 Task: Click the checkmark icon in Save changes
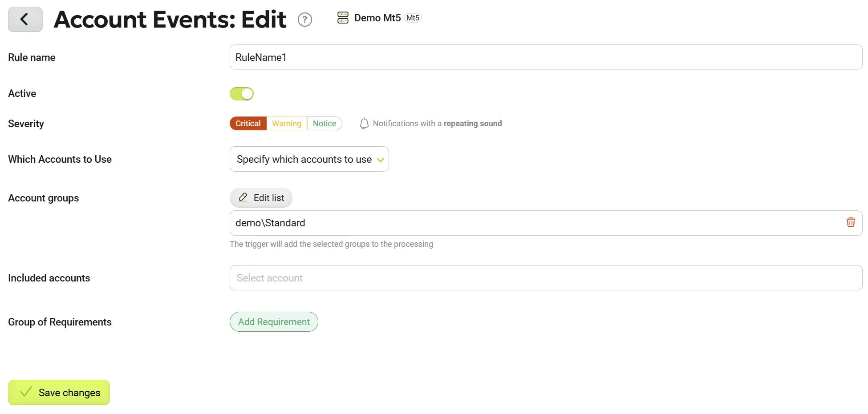tap(26, 392)
